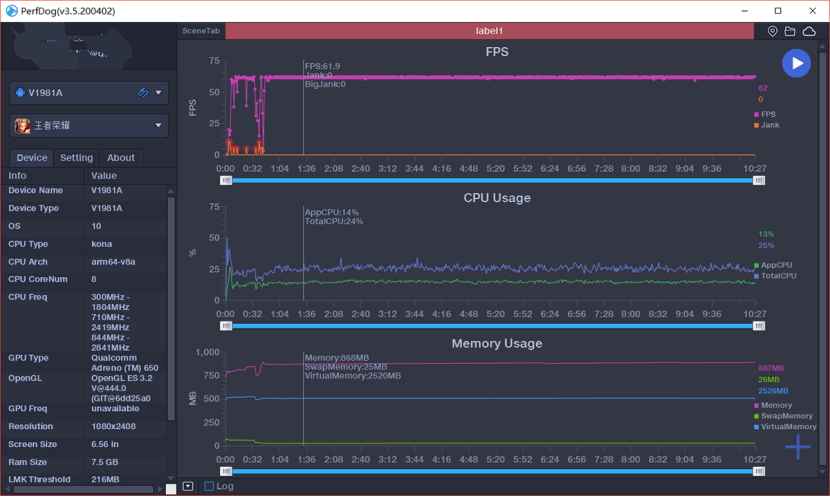This screenshot has height=497, width=830.
Task: Click the charts area vertical scrollbar
Action: 822,257
